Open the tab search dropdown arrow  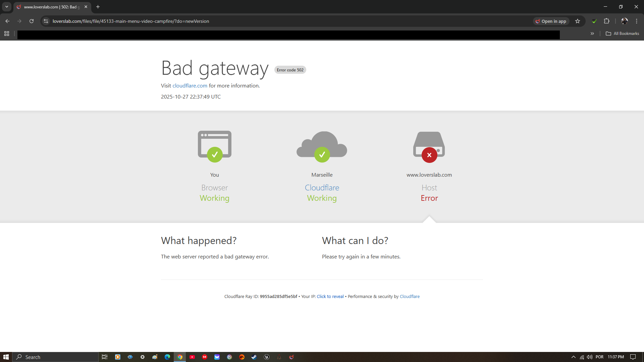point(7,7)
